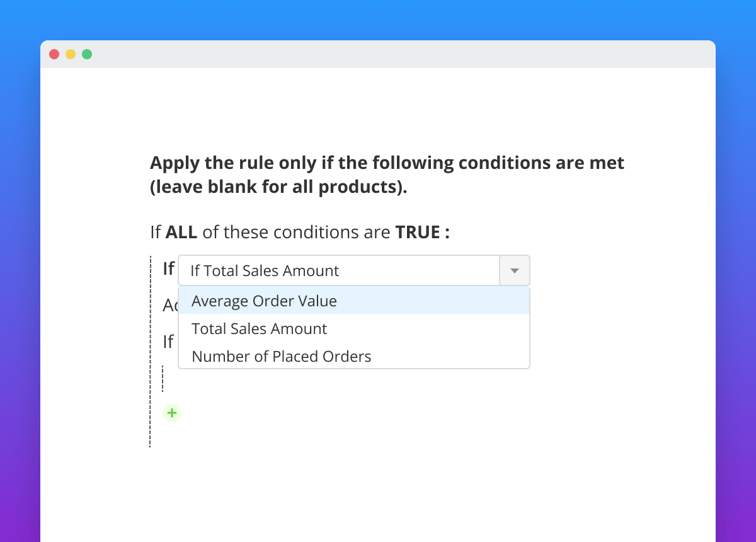Close the window with the red button
The image size is (756, 542).
tap(54, 54)
